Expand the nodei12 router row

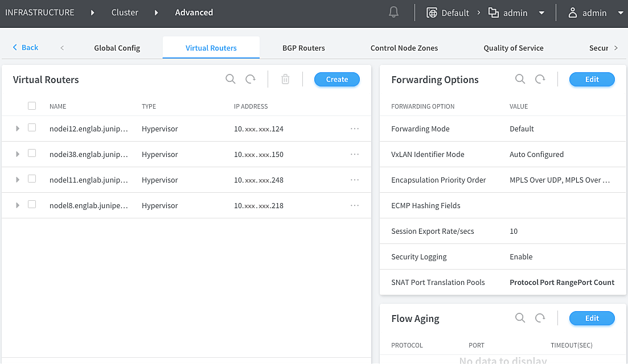[x=18, y=129]
